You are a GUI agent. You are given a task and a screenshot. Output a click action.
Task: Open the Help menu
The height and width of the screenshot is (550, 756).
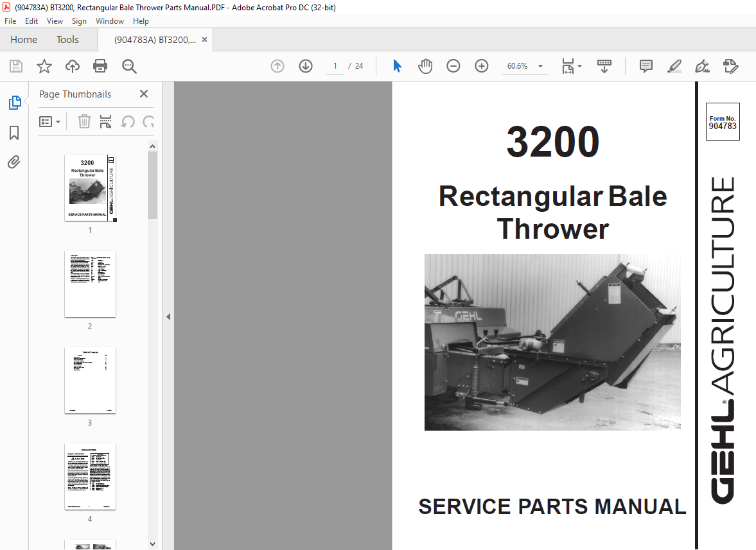(141, 21)
